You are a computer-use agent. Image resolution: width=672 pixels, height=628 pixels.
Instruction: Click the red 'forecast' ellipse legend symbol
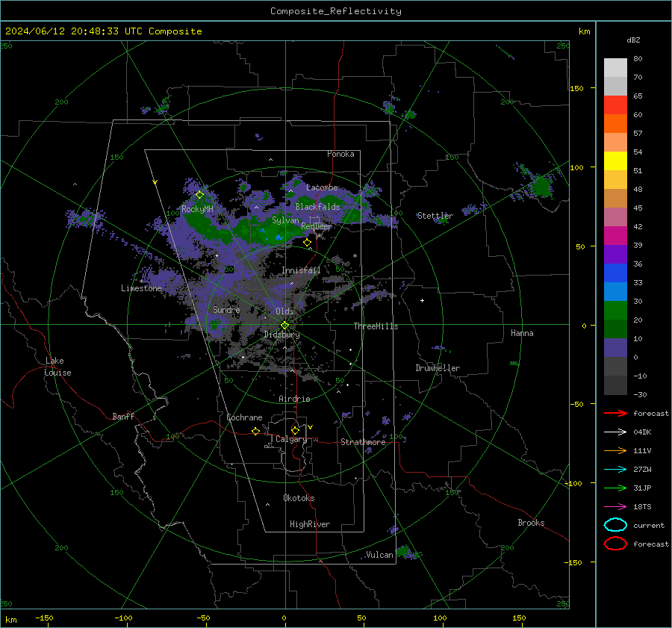615,544
